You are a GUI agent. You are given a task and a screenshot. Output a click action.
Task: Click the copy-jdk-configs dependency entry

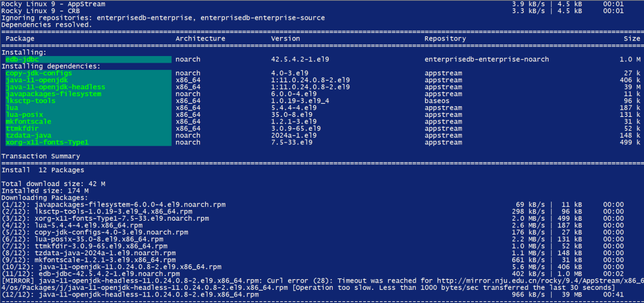39,73
